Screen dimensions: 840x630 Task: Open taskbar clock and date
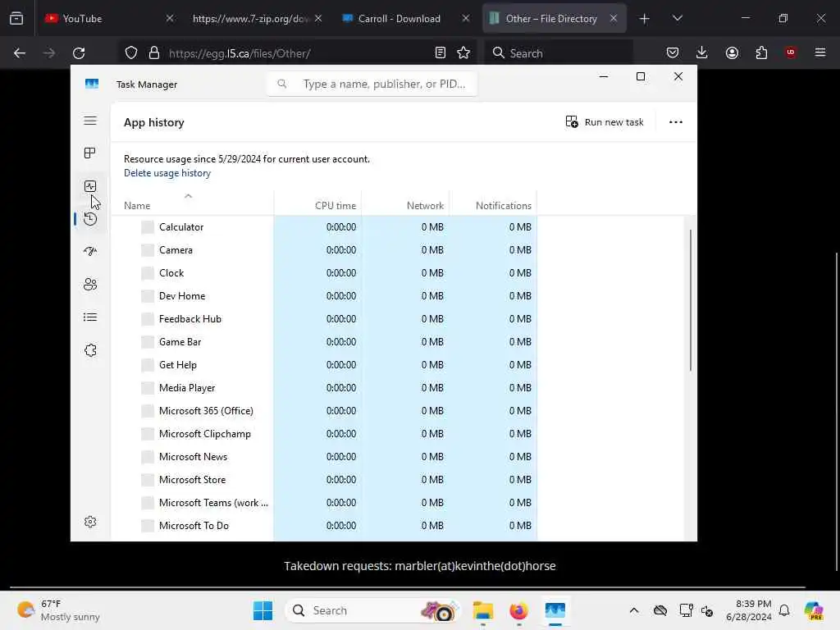pos(749,610)
